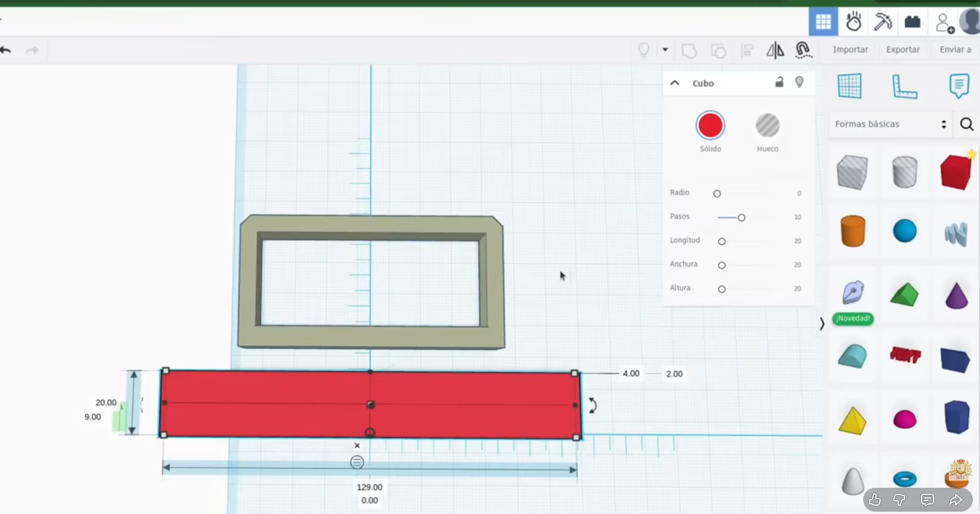The height and width of the screenshot is (514, 980).
Task: Click the undo arrow icon
Action: click(x=6, y=50)
